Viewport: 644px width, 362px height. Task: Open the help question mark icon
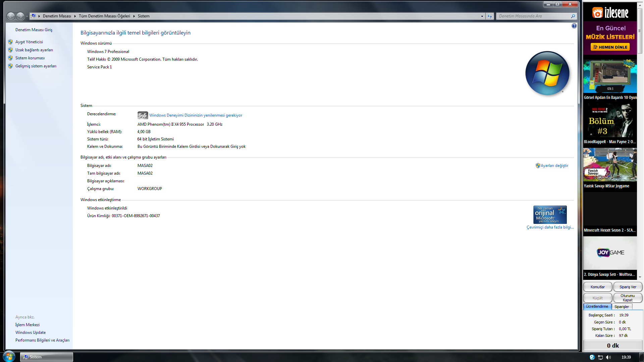574,26
